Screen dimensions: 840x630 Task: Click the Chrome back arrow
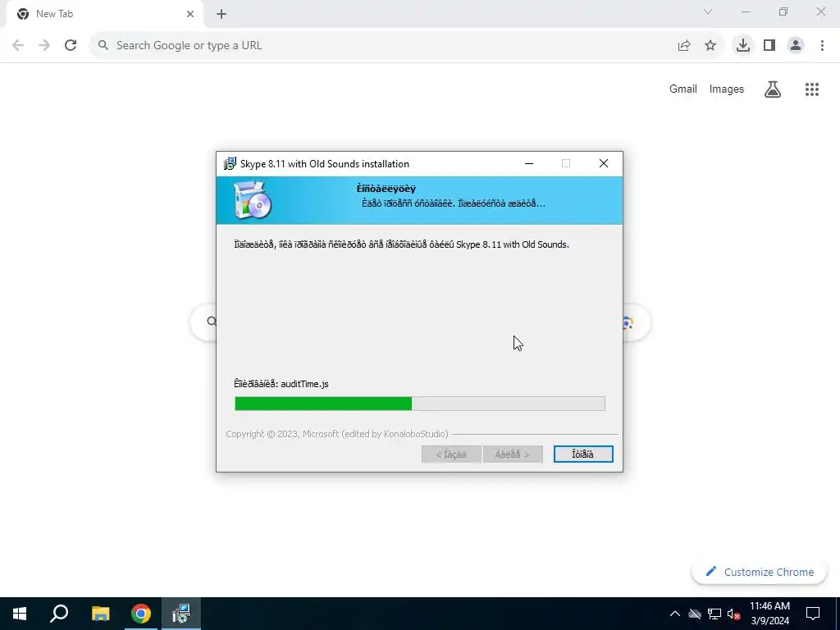(18, 46)
